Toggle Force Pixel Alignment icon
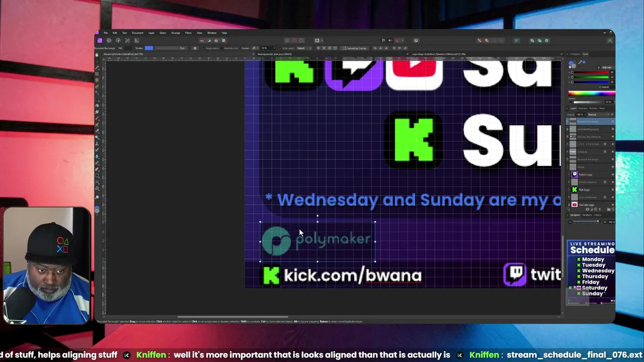This screenshot has height=362, width=644. (383, 40)
